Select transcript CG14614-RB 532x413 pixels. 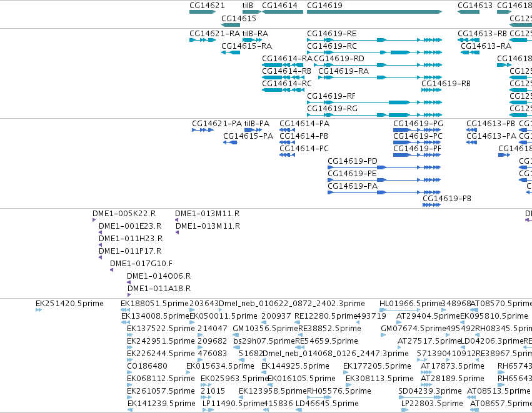pyautogui.click(x=283, y=77)
